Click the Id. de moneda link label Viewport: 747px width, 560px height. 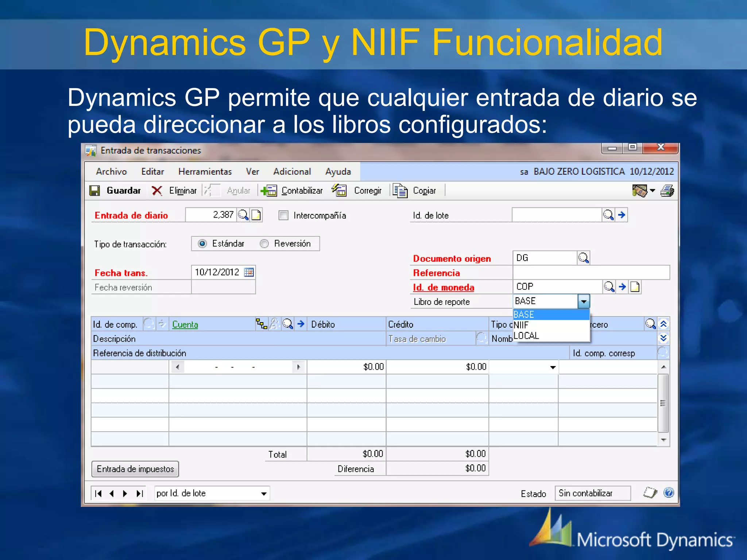[443, 287]
